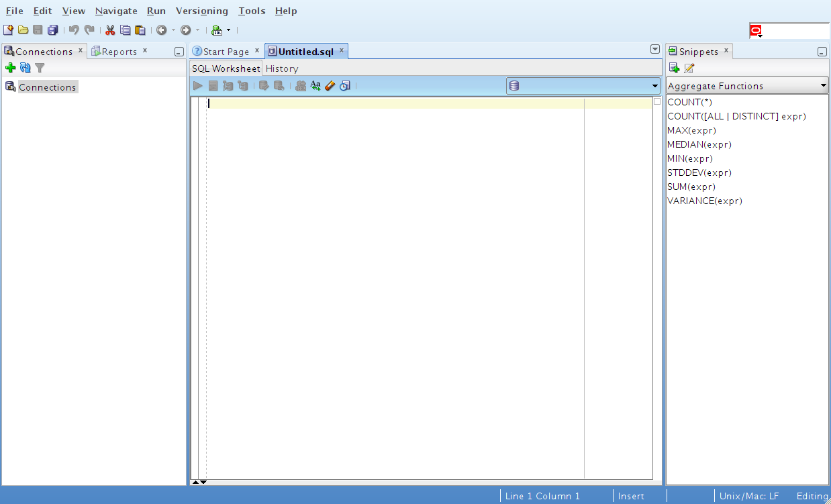Click the Unshared SQL Worksheet icon
Viewport: 831px width, 504px height.
coord(301,85)
